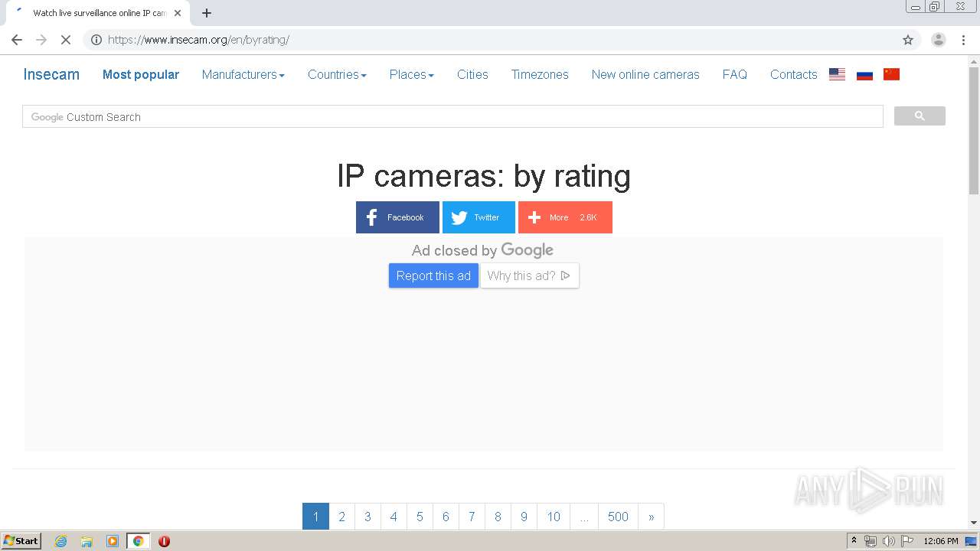Open More sharing options button
This screenshot has width=980, height=551.
(565, 217)
